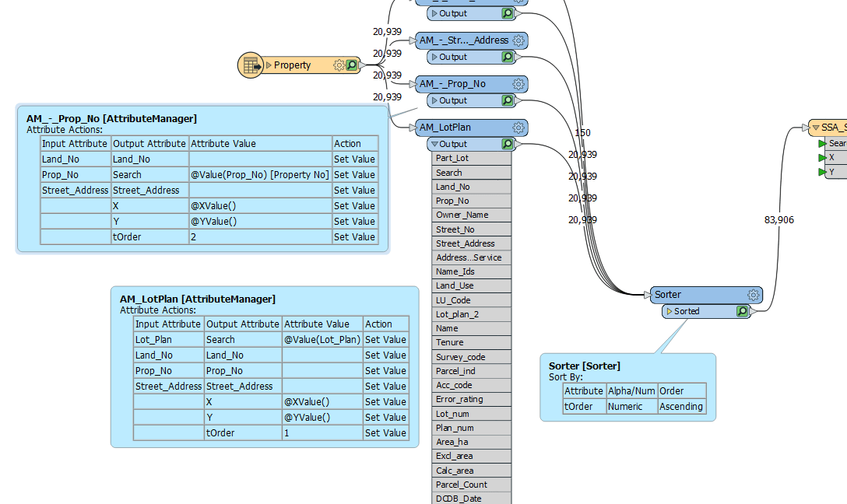Click the magnifier icon on the Sorted port
Screen dimensions: 847x504
point(742,310)
